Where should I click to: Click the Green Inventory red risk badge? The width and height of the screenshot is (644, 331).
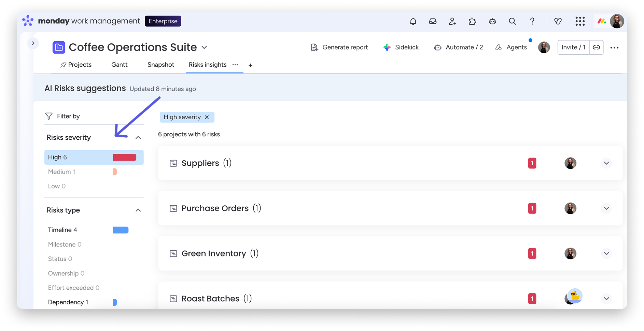tap(532, 253)
